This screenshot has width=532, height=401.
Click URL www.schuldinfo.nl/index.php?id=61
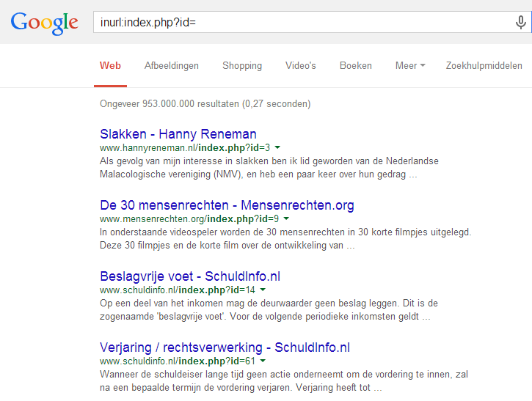click(x=178, y=361)
